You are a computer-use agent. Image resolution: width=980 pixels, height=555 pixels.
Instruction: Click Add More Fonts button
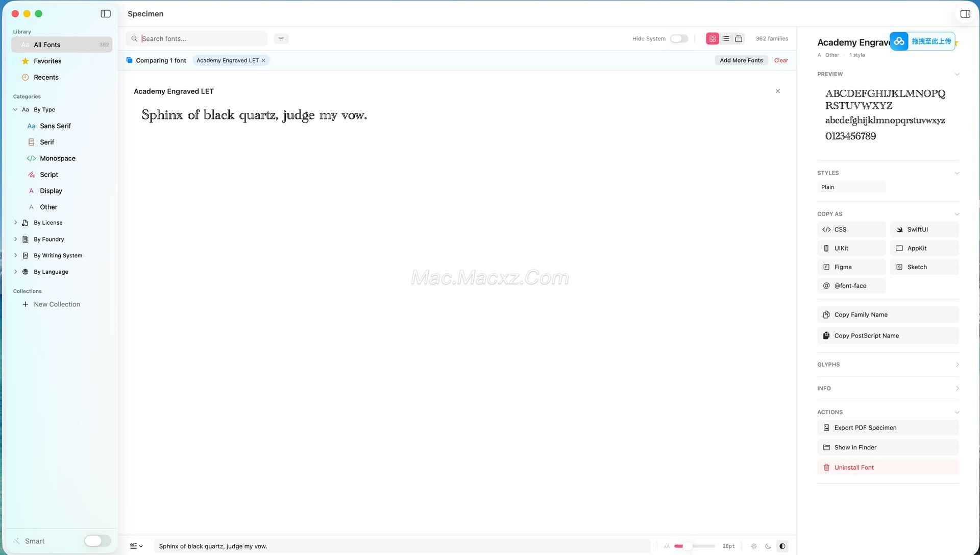click(x=741, y=61)
